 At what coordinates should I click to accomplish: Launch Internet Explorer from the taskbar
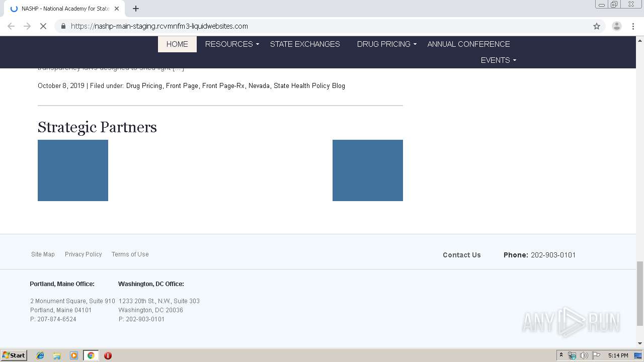pos(40,355)
